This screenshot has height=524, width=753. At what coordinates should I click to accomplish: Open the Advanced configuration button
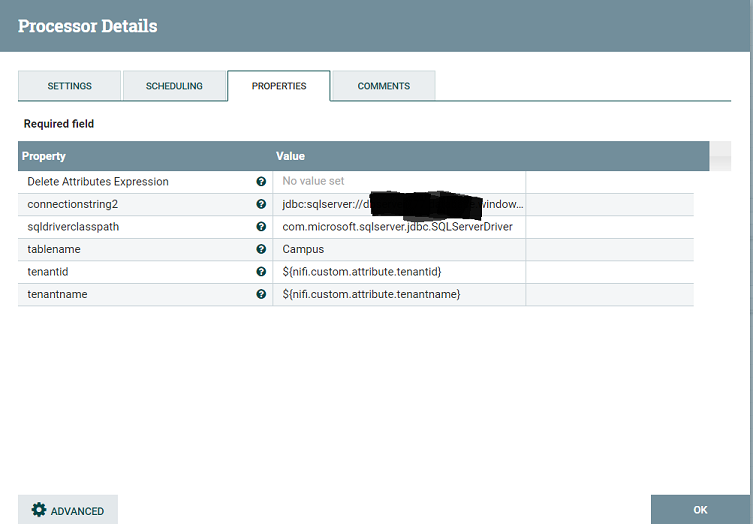(68, 510)
